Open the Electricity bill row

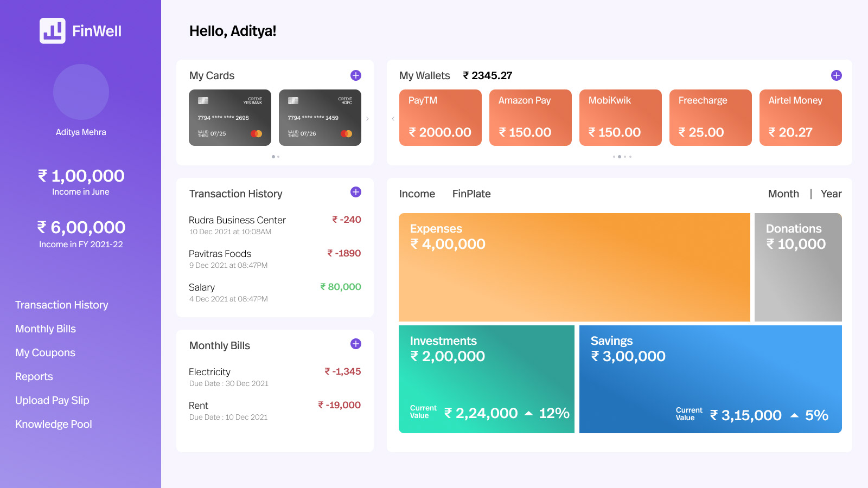275,377
